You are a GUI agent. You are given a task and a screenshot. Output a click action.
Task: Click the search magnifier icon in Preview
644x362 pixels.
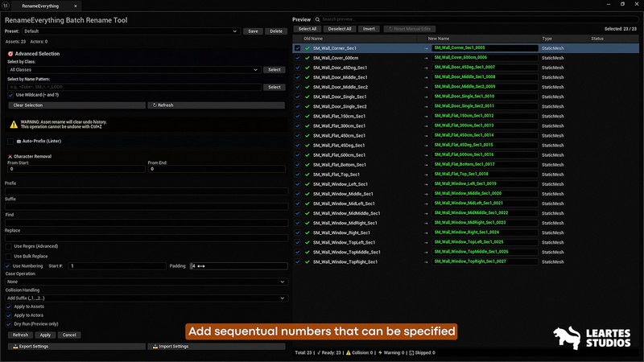(318, 19)
